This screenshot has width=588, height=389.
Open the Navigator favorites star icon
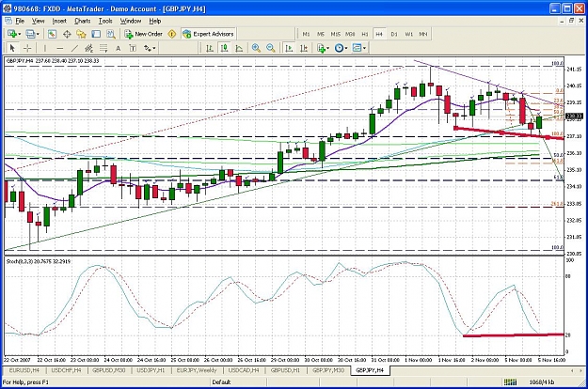coord(81,34)
